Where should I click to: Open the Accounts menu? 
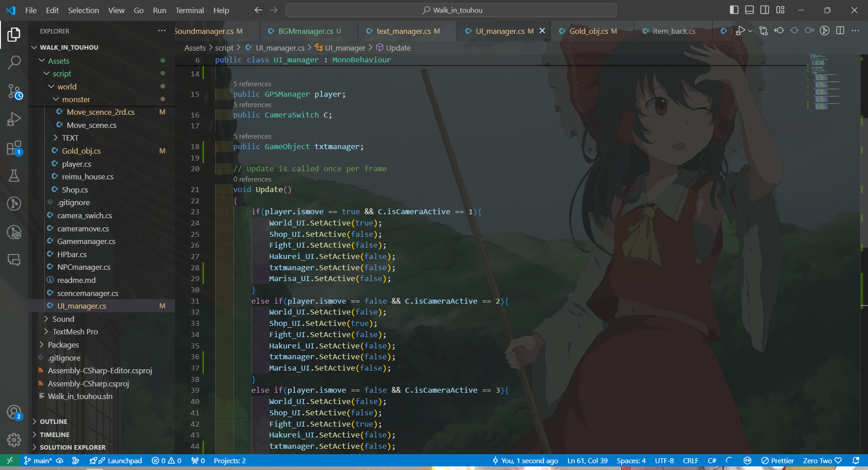pos(14,412)
